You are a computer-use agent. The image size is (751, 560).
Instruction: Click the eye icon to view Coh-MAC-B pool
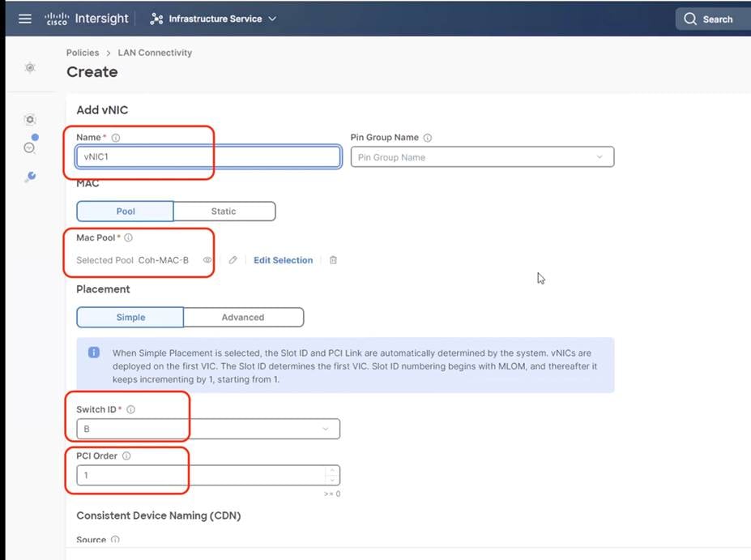[208, 261]
